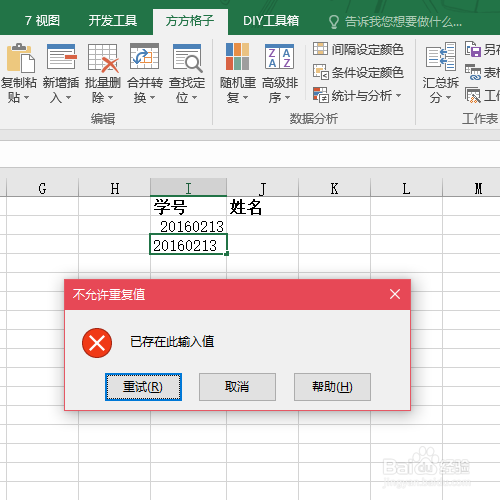The image size is (500, 500).
Task: Click the 间隔设定颜色 icon
Action: [320, 49]
